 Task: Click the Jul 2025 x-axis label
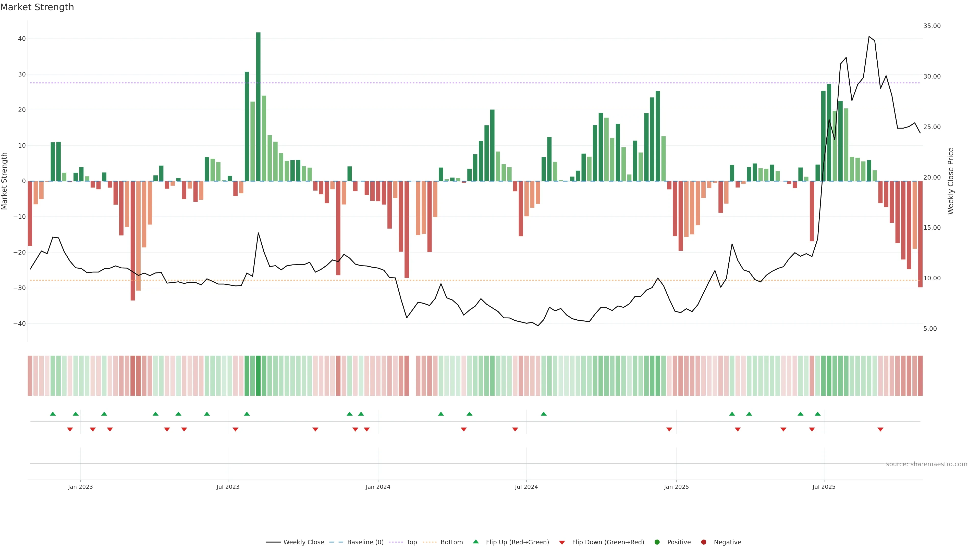click(824, 487)
